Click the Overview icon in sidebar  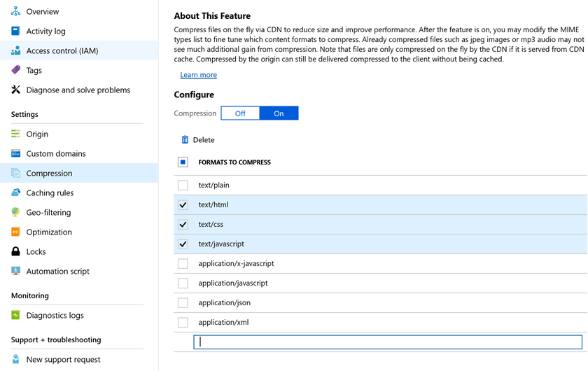coord(15,11)
